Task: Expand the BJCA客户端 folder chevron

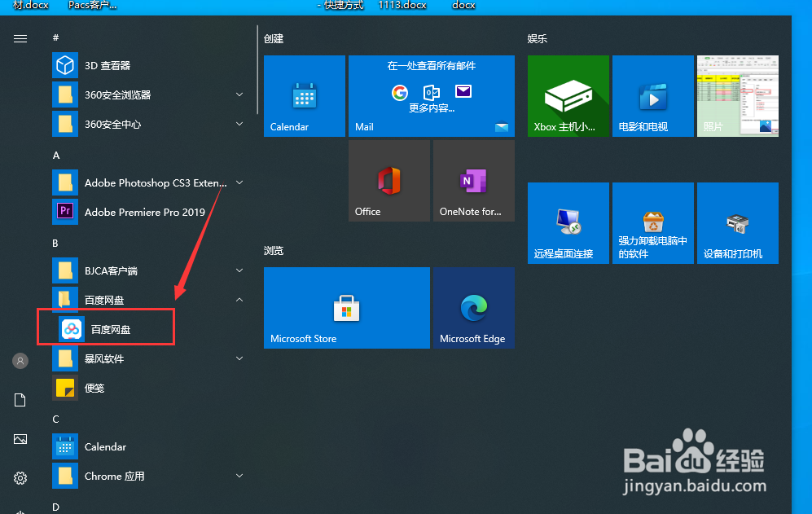Action: pos(239,270)
